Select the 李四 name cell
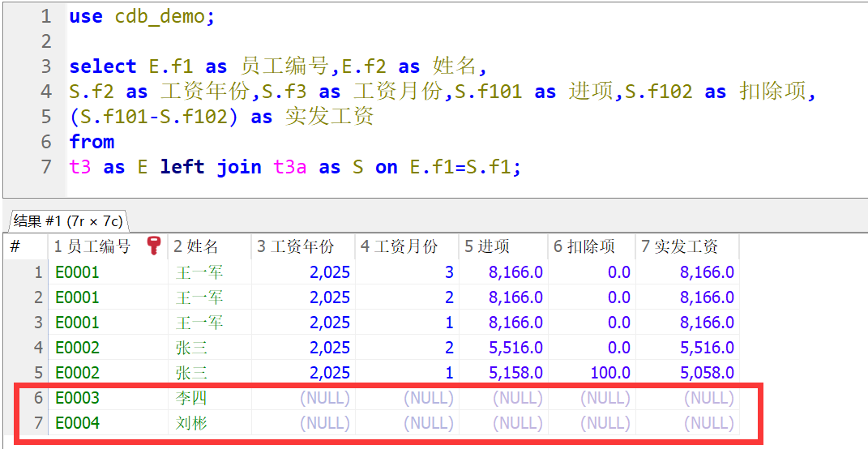Viewport: 868px width, 449px height. [192, 398]
